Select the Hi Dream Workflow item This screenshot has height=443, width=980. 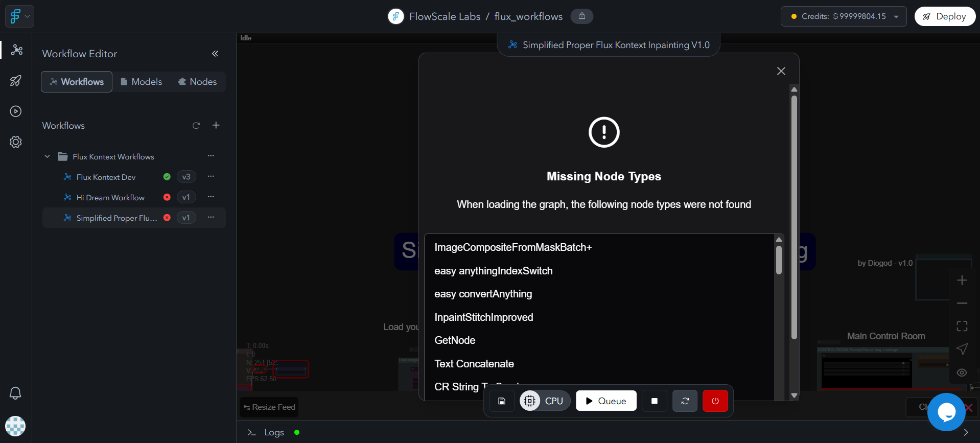[x=110, y=198]
